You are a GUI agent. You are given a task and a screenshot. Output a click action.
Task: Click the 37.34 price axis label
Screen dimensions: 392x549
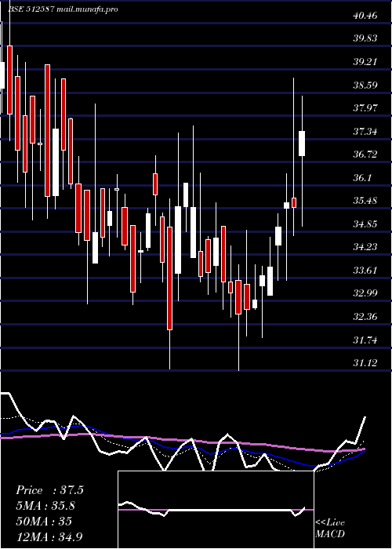click(365, 132)
